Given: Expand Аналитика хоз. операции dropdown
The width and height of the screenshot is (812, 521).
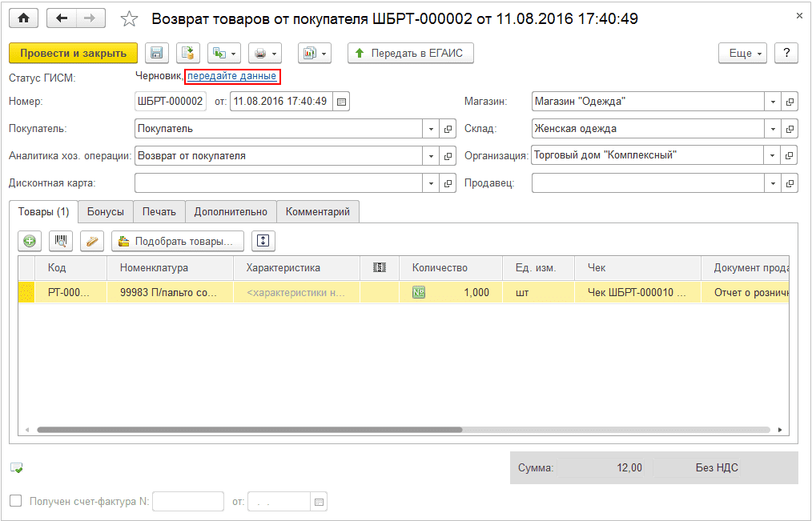Looking at the screenshot, I should click(x=431, y=156).
